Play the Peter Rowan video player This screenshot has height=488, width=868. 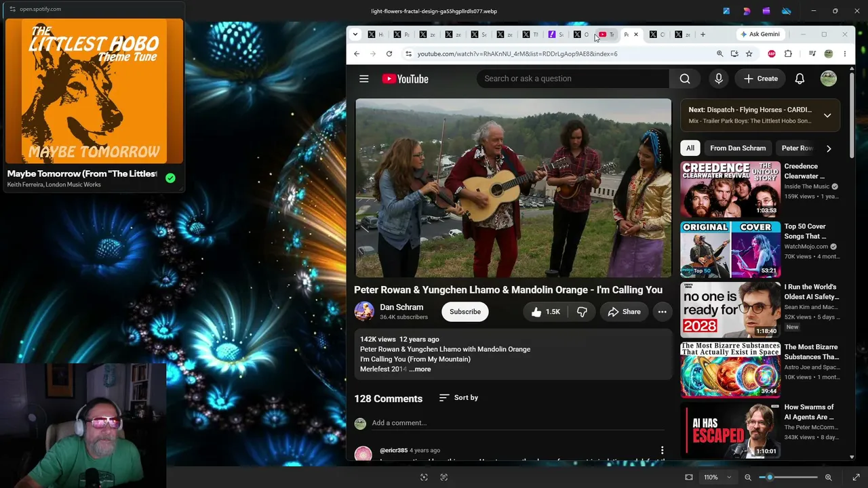(x=513, y=188)
